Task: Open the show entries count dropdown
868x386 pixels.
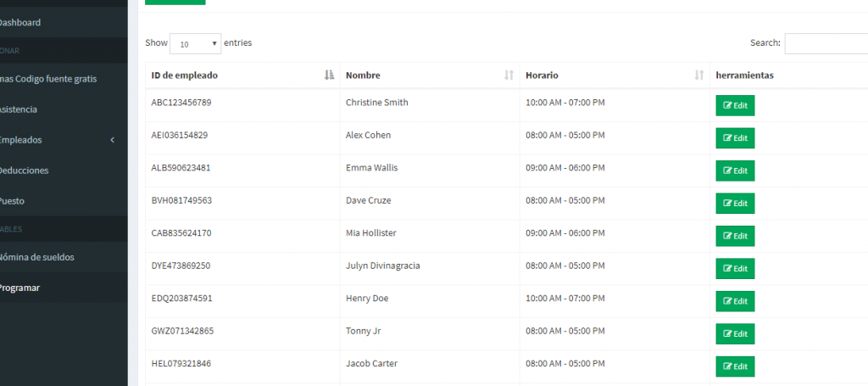Action: (x=195, y=43)
